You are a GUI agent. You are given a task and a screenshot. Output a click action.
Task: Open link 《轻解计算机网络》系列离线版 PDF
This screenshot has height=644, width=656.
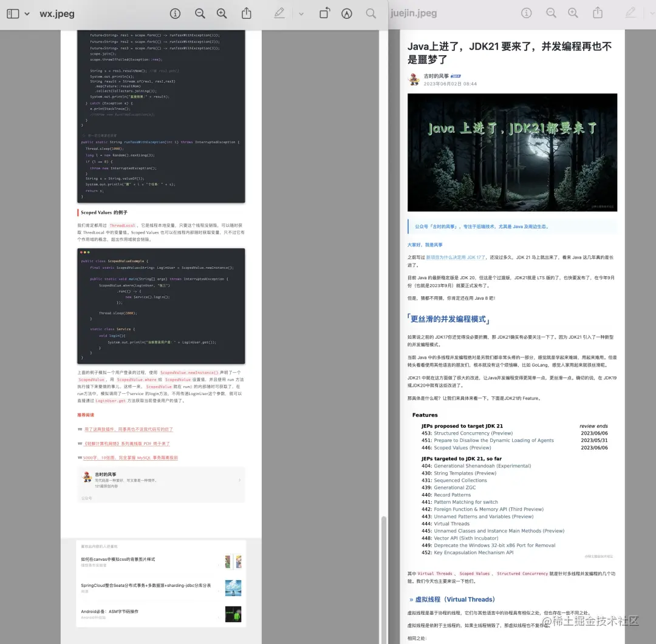127,443
